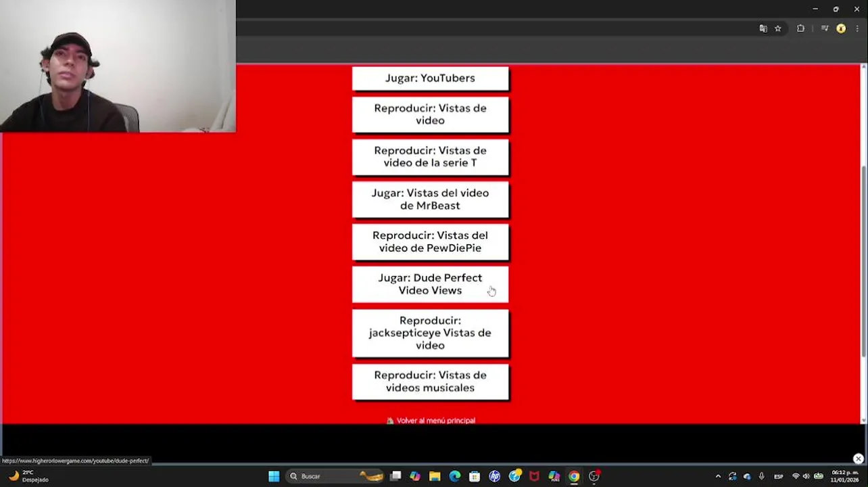Open the volume speaker tray icon
868x487 pixels.
(806, 476)
